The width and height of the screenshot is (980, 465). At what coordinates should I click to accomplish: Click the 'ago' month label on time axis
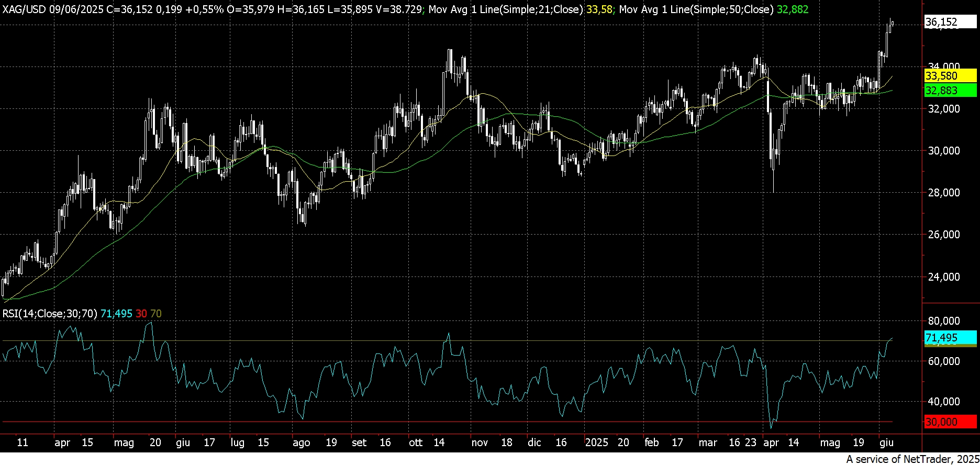click(x=302, y=443)
